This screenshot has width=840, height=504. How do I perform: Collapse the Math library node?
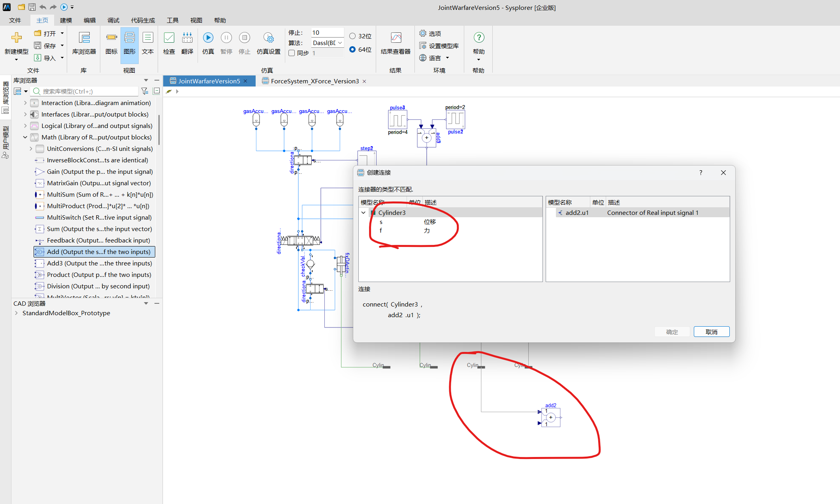25,137
